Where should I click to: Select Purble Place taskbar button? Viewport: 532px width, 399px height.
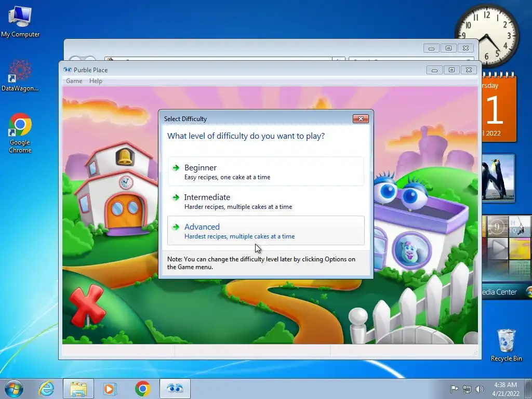175,389
